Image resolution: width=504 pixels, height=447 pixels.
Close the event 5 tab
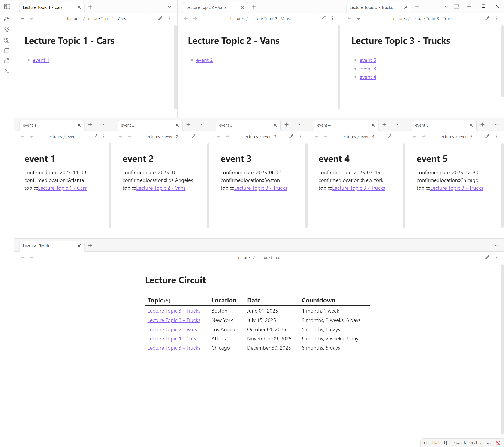pyautogui.click(x=471, y=125)
